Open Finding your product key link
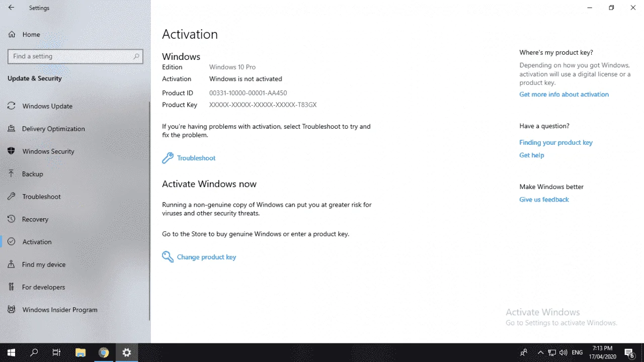 point(556,142)
